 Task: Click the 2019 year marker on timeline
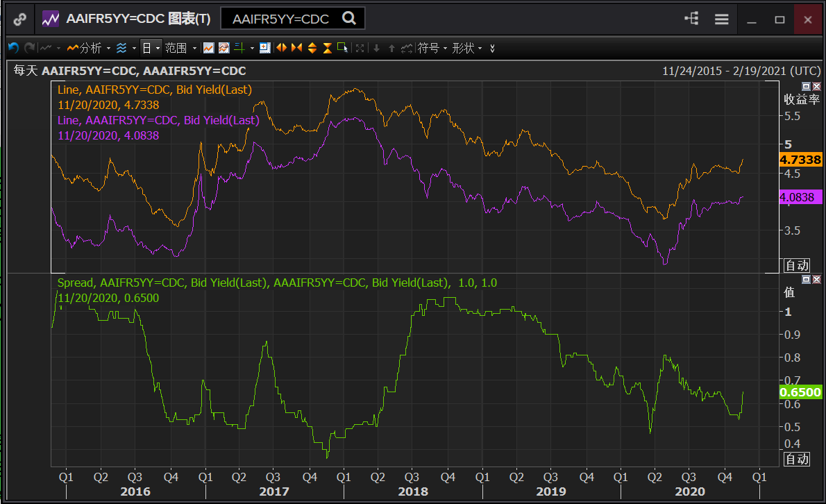pyautogui.click(x=551, y=492)
